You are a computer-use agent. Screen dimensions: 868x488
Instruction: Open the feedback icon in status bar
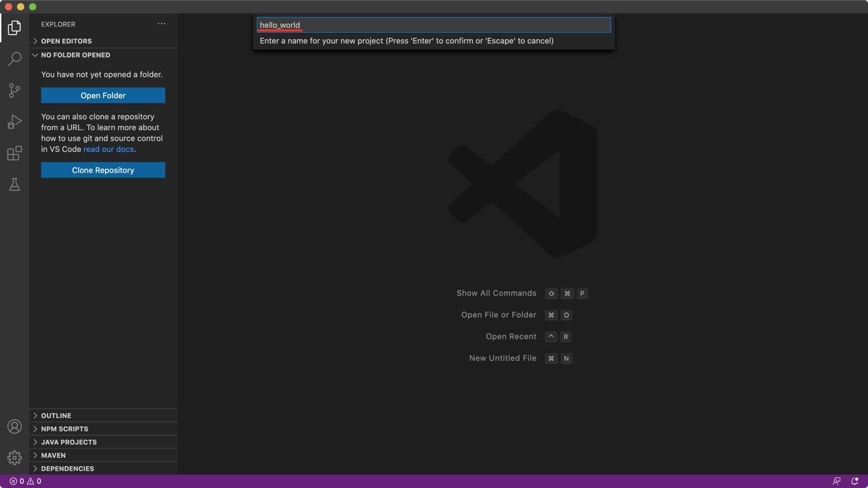(836, 481)
